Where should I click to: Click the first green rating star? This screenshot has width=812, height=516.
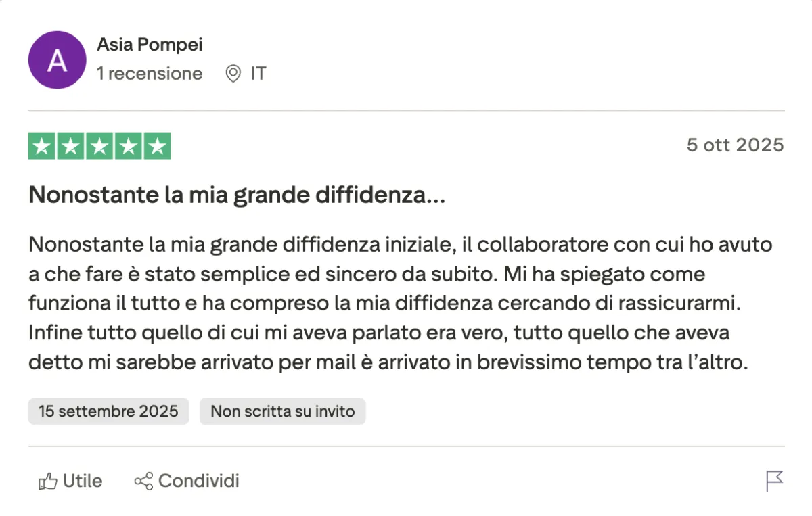(43, 146)
